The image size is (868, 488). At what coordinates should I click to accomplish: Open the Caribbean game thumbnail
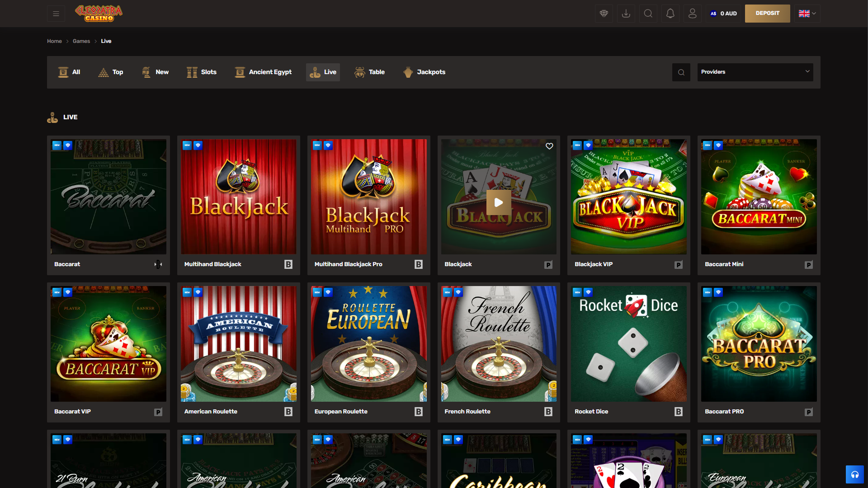click(x=499, y=460)
